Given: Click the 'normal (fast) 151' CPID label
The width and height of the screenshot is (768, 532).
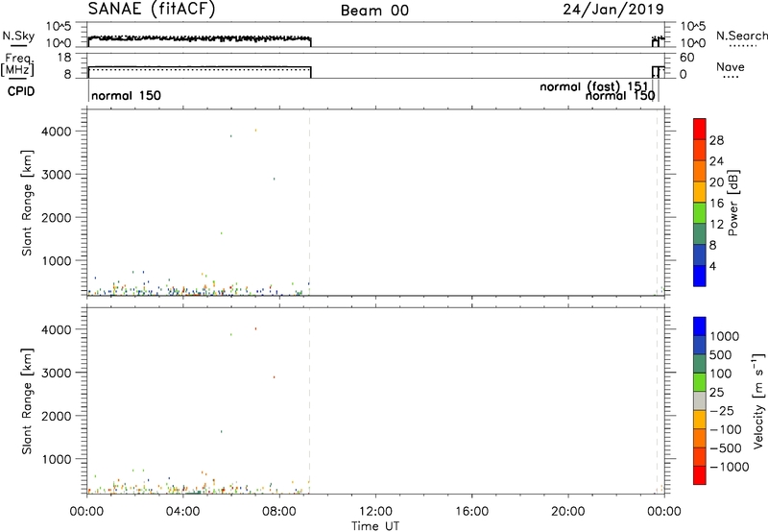Looking at the screenshot, I should click(593, 86).
